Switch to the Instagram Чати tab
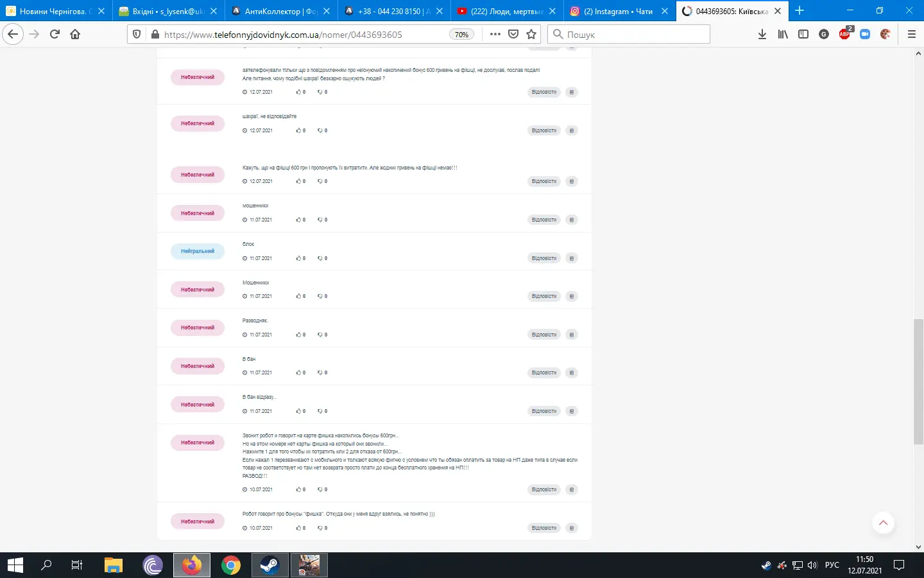 click(619, 11)
